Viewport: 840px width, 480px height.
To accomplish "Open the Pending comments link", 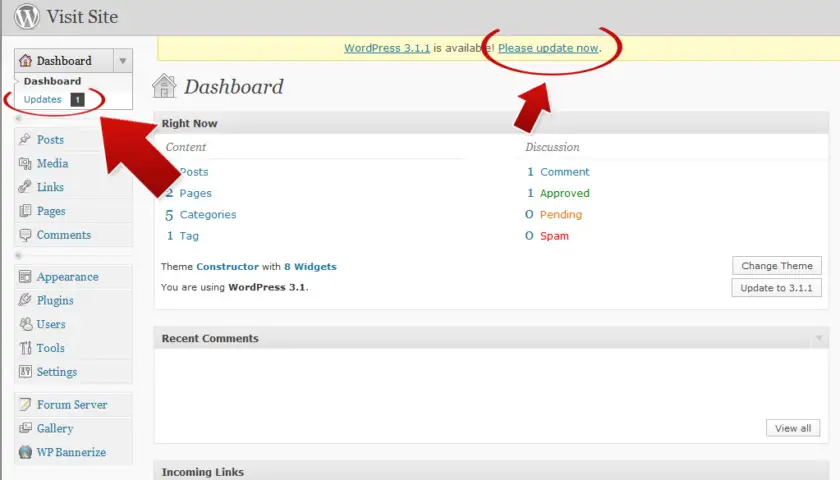I will pyautogui.click(x=561, y=215).
